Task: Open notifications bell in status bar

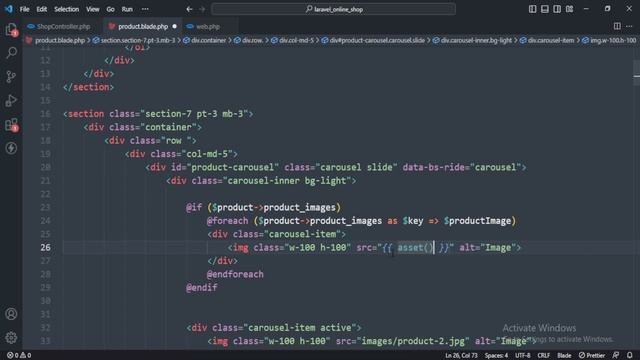Action: (630, 356)
